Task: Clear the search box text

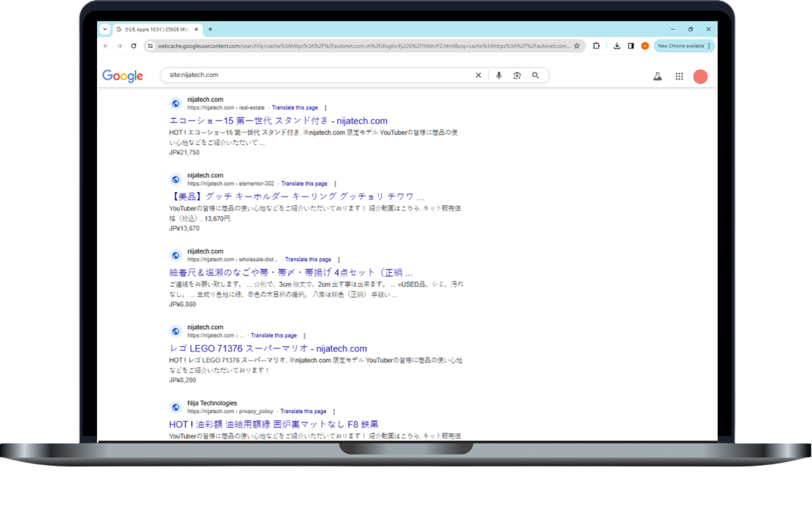Action: 478,75
